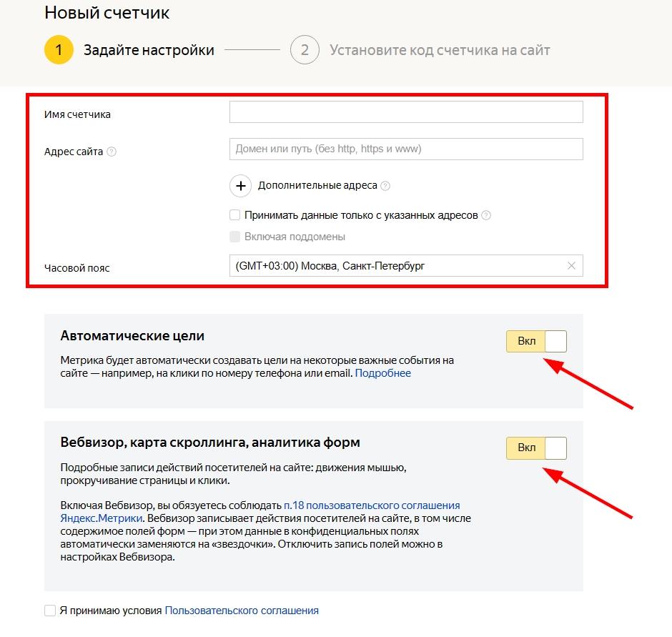Go to Установите код счетчика на сайт step
The width and height of the screenshot is (672, 637).
point(440,50)
